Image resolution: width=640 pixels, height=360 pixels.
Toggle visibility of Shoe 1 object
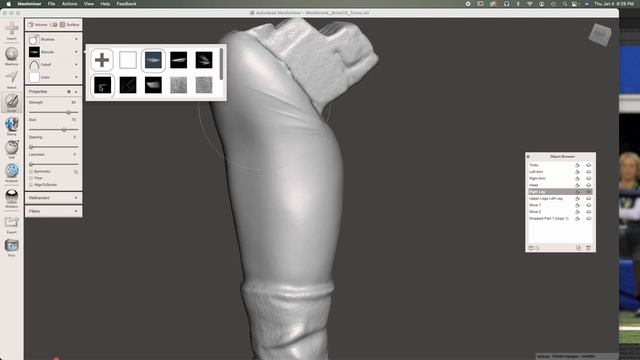[x=589, y=205]
